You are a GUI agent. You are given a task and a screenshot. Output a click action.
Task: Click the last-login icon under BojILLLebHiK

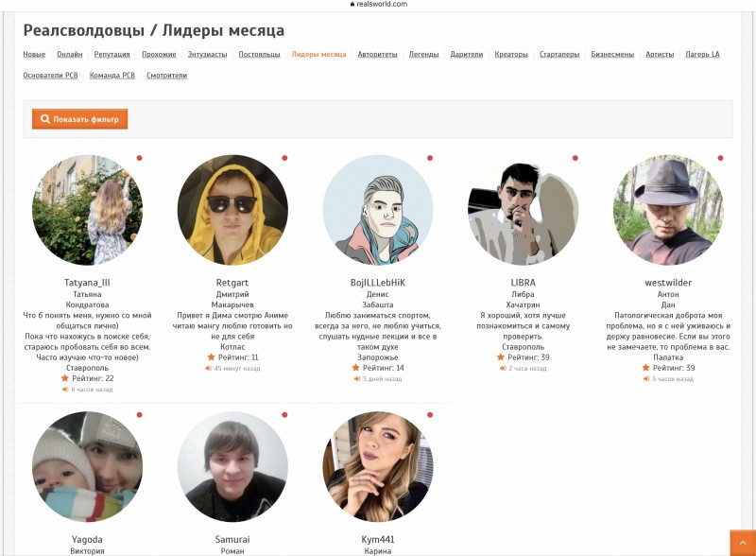point(357,379)
